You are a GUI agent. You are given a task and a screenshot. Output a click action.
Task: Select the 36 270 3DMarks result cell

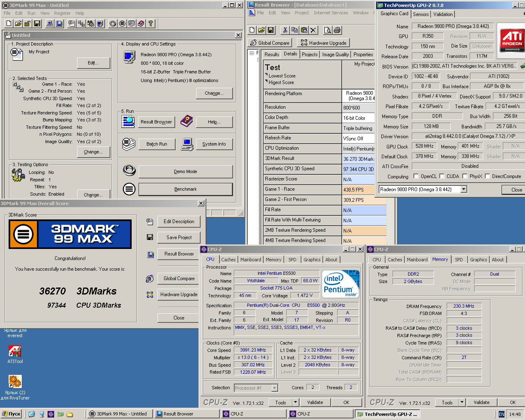coord(358,159)
